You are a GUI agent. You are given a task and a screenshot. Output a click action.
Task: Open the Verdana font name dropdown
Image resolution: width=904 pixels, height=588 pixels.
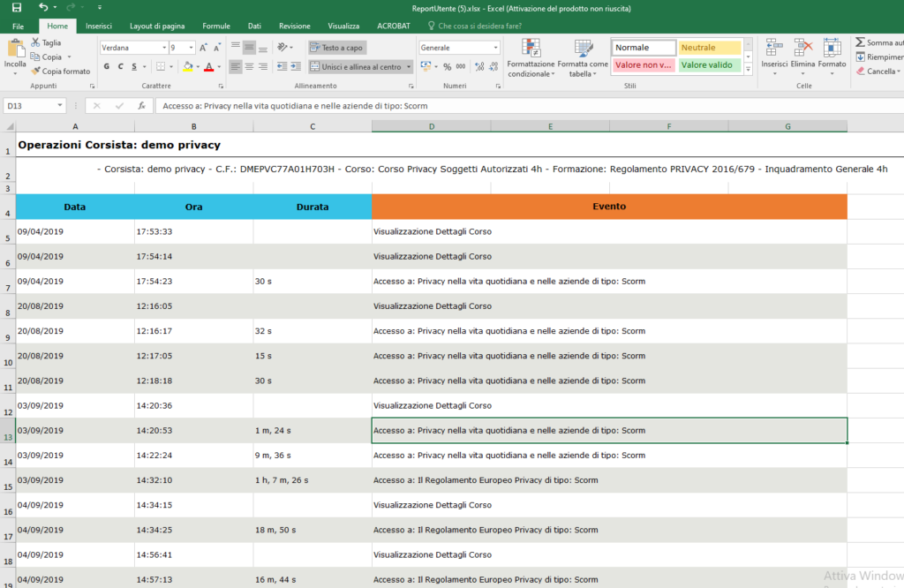point(164,48)
